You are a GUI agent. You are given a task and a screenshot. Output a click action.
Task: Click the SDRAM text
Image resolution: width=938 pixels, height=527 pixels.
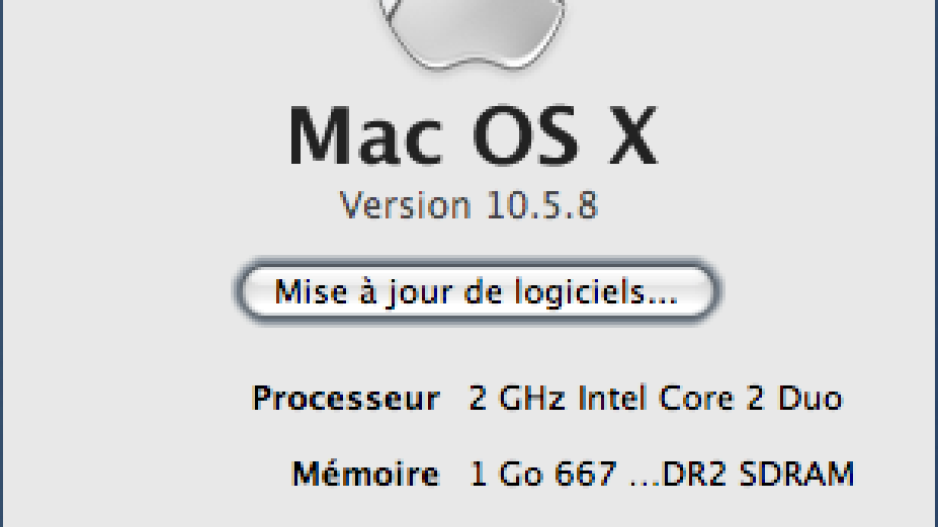(x=796, y=474)
